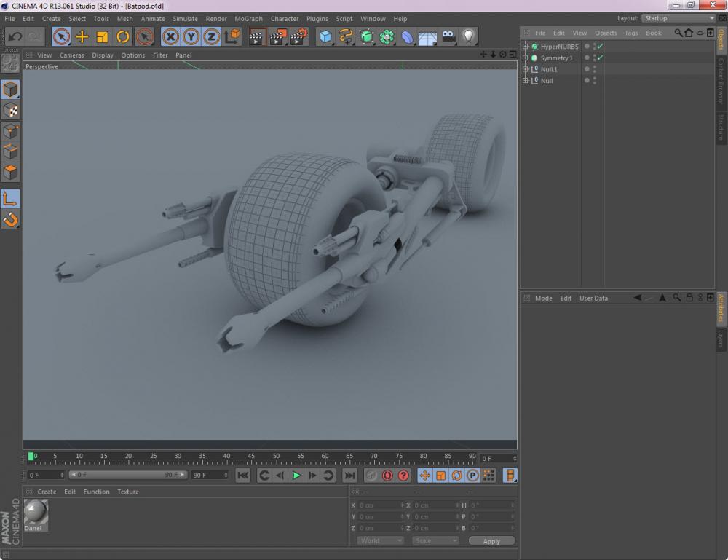Screen dimensions: 728x560
Task: Click the Apply button
Action: click(x=491, y=541)
